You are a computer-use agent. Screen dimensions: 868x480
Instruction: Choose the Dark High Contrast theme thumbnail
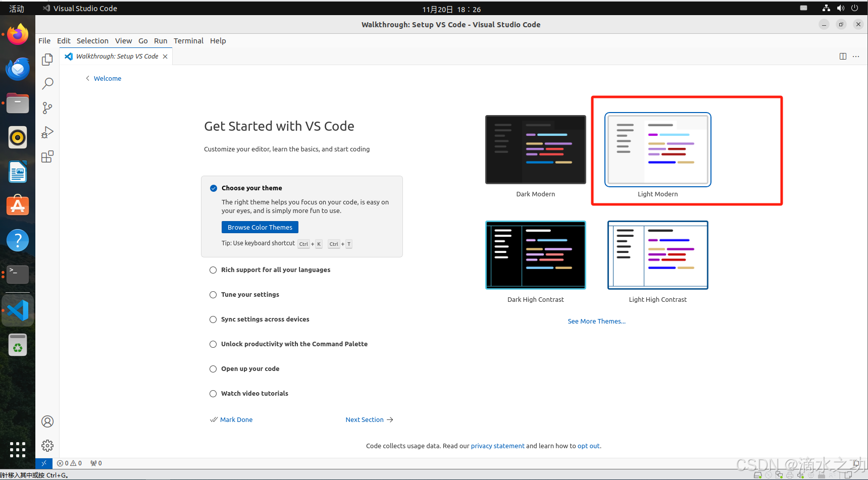(x=536, y=255)
